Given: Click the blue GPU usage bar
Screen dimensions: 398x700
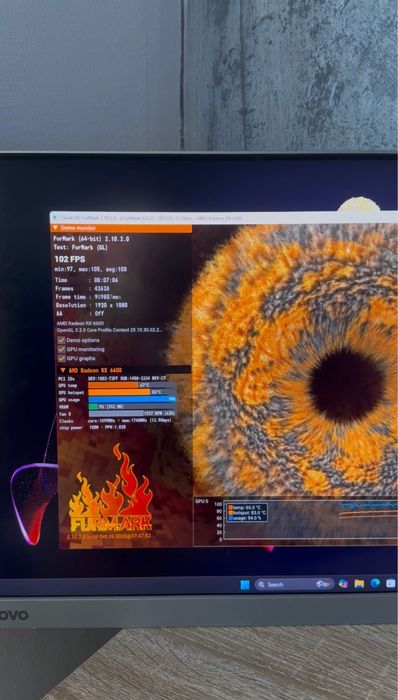Looking at the screenshot, I should [132, 399].
